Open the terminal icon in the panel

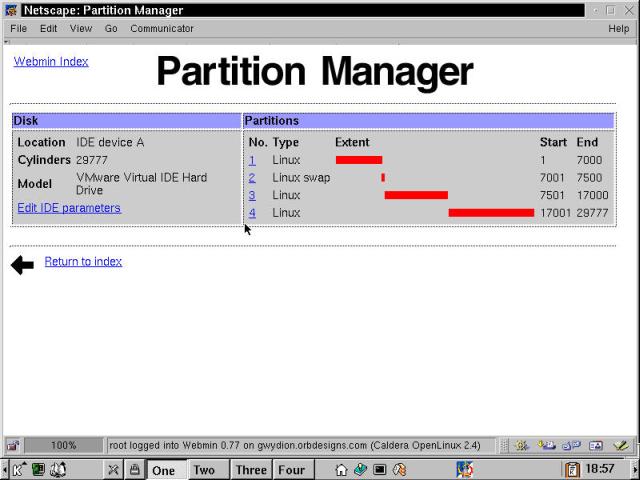(x=380, y=469)
